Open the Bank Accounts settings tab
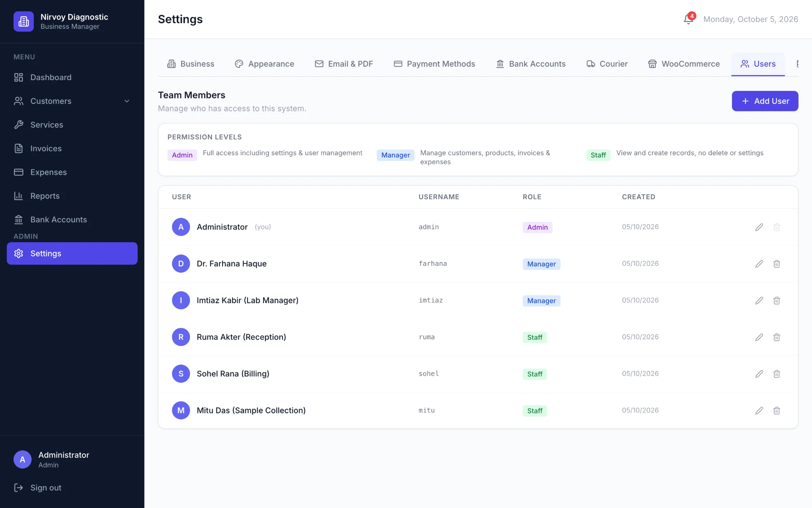The height and width of the screenshot is (508, 812). tap(531, 64)
